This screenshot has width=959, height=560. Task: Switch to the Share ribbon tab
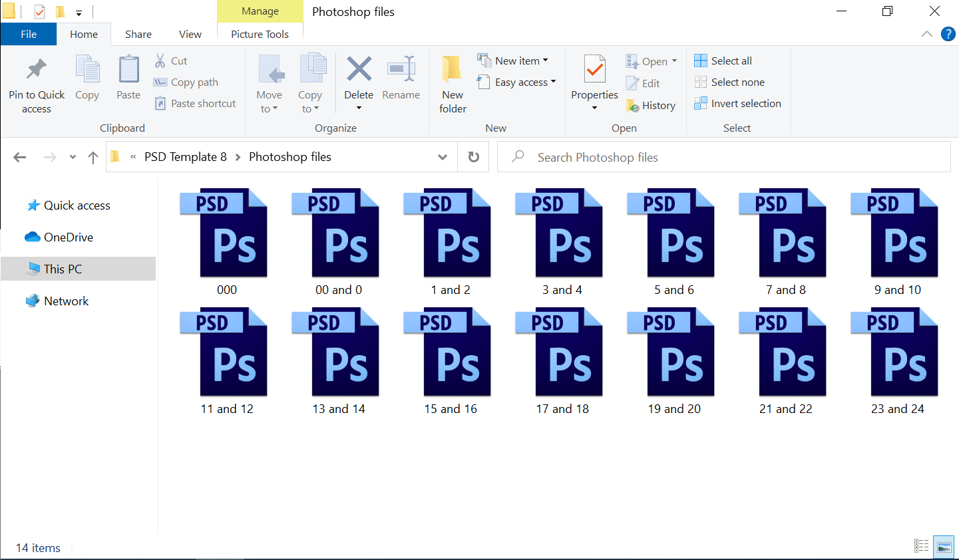(138, 34)
